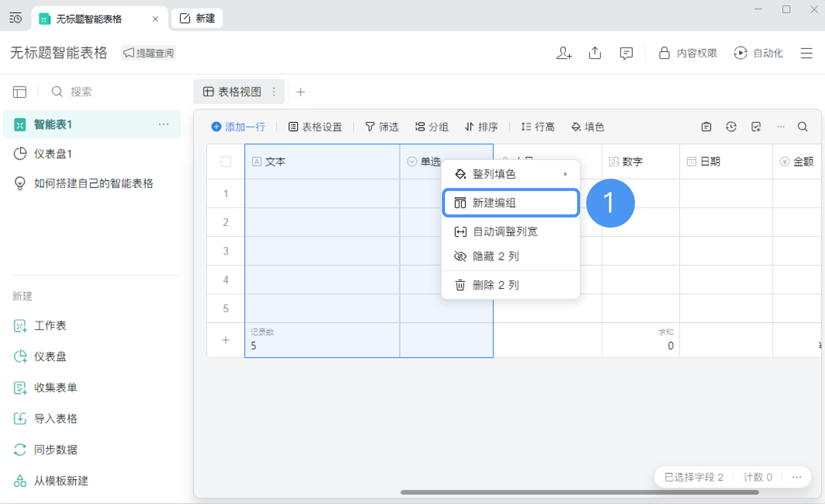Image resolution: width=825 pixels, height=504 pixels.
Task: Expand 整列填色 submenu
Action: [x=511, y=174]
